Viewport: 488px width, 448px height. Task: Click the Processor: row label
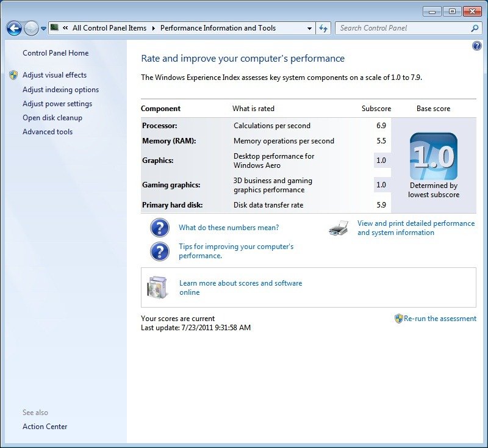point(160,126)
